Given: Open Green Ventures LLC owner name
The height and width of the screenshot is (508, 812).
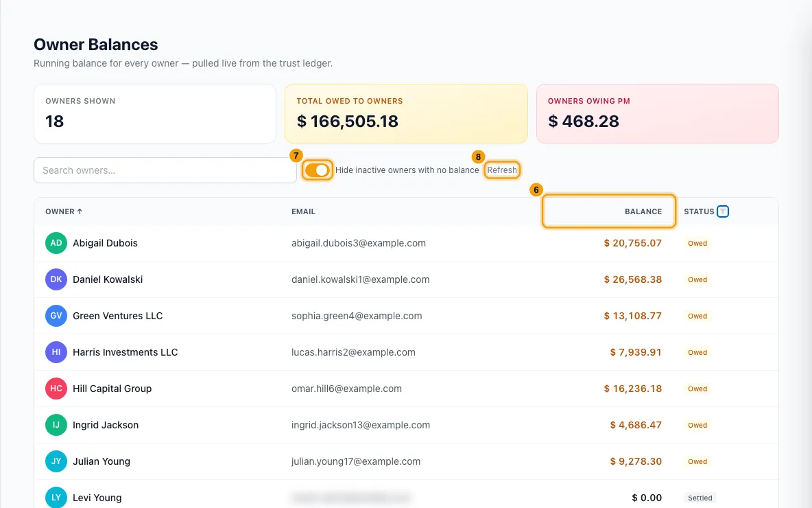Looking at the screenshot, I should point(117,316).
